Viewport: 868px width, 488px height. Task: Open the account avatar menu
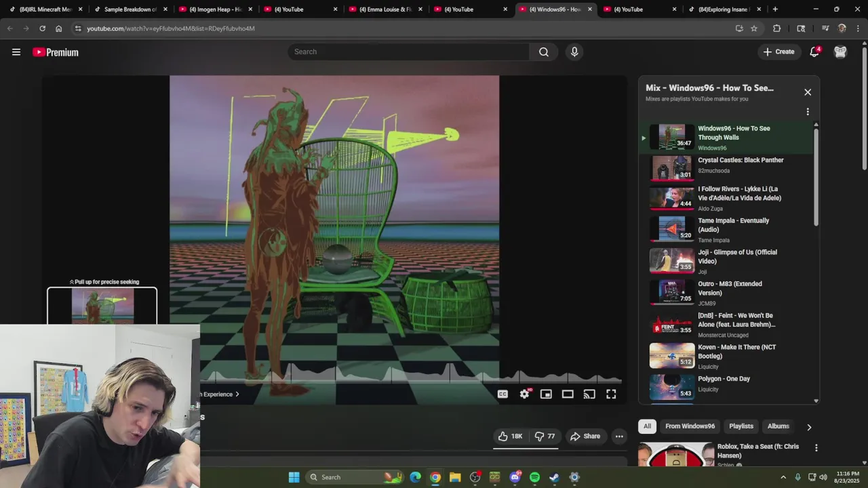coord(840,52)
